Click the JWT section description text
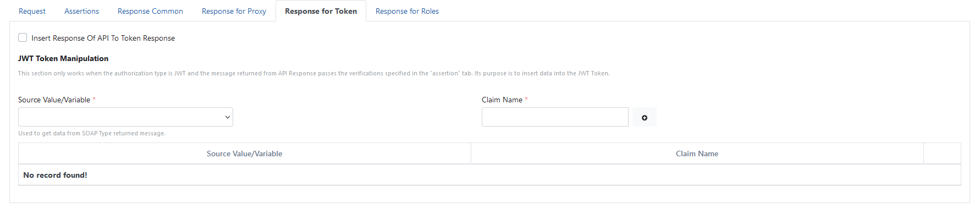This screenshot has height=208, width=980. point(313,73)
